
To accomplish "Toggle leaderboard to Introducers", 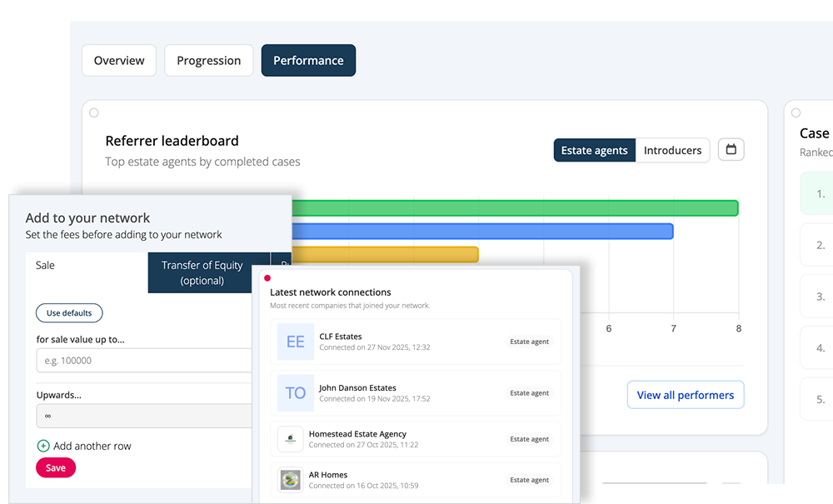I will [x=672, y=150].
